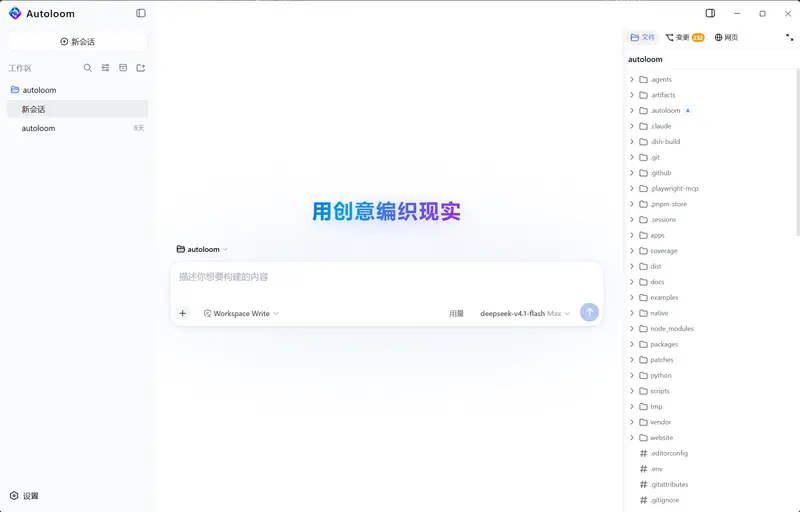The image size is (800, 512).
Task: Click the Autoloom logo icon
Action: (x=15, y=13)
